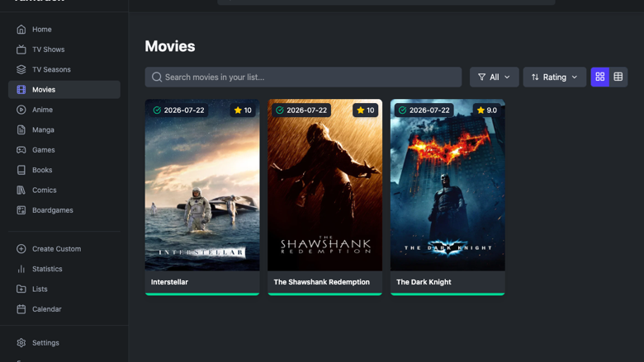
Task: Click the magnifier icon in movie search
Action: point(157,77)
